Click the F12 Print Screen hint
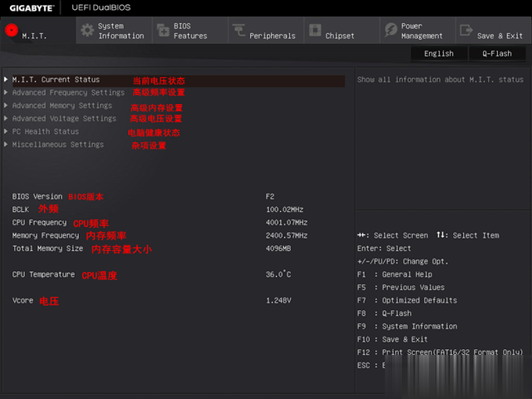Screen dimensions: 532x399 pyautogui.click(x=440, y=352)
